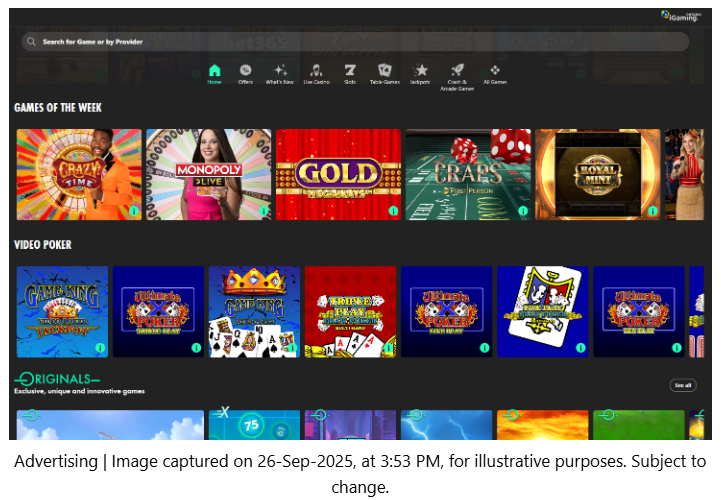Show info for Five Play Draw Poker

[581, 348]
